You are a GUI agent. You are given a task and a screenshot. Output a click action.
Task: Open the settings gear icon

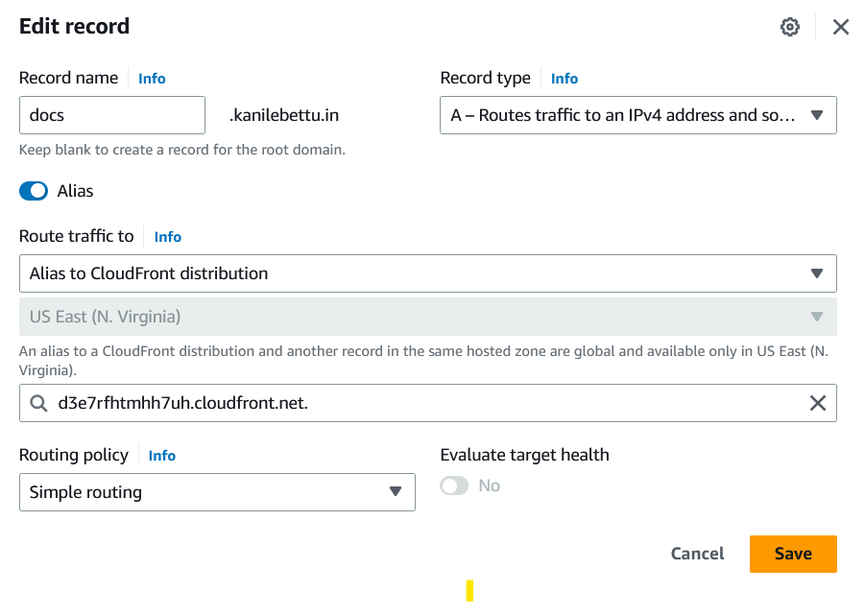tap(789, 27)
